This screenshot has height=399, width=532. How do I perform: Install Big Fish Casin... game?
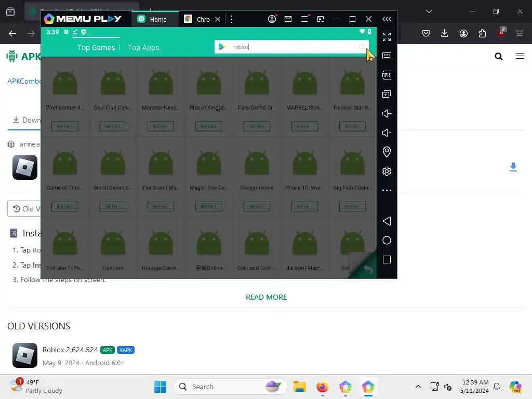point(353,206)
